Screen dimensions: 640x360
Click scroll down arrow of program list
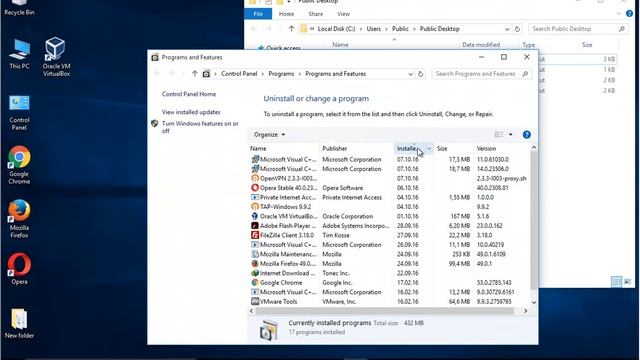coord(534,302)
